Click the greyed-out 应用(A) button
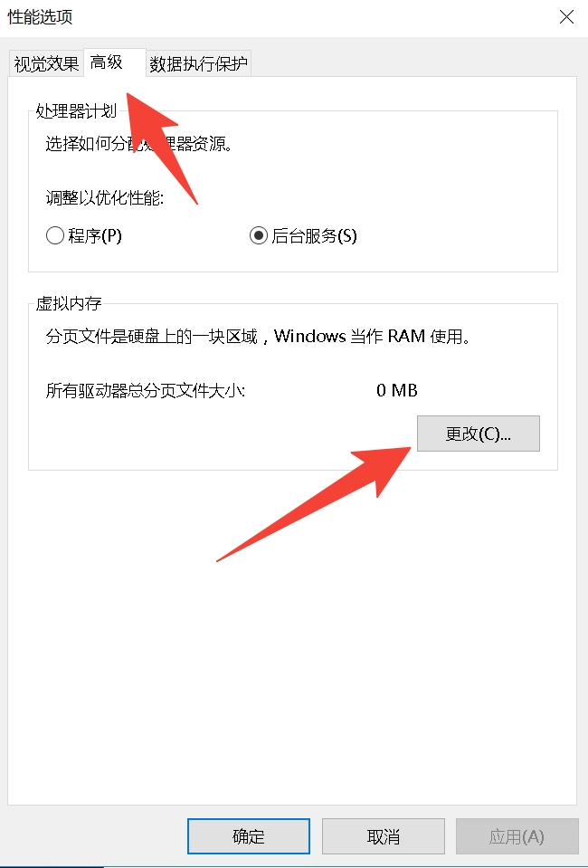This screenshot has height=868, width=588. point(517,836)
